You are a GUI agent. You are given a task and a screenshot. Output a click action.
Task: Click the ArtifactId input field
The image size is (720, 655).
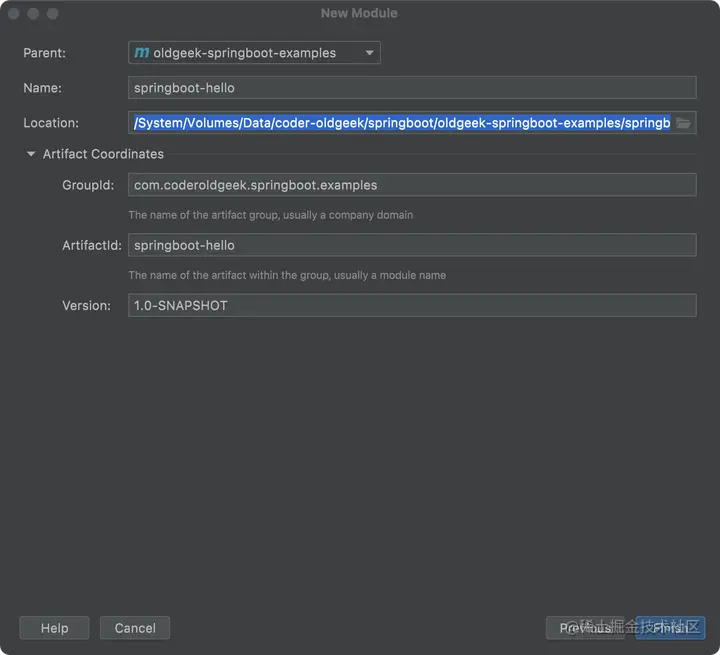pos(412,245)
